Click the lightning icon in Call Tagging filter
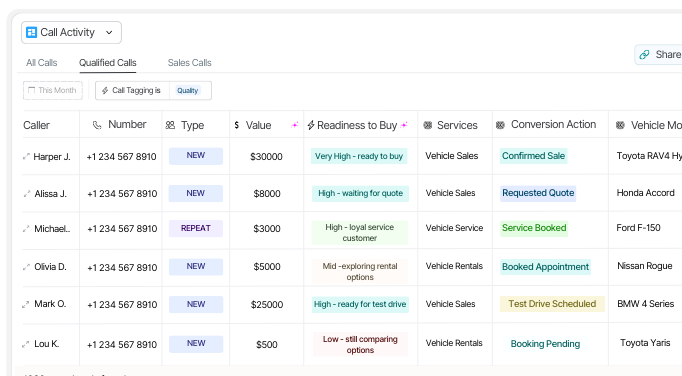682x376 pixels. [x=105, y=91]
